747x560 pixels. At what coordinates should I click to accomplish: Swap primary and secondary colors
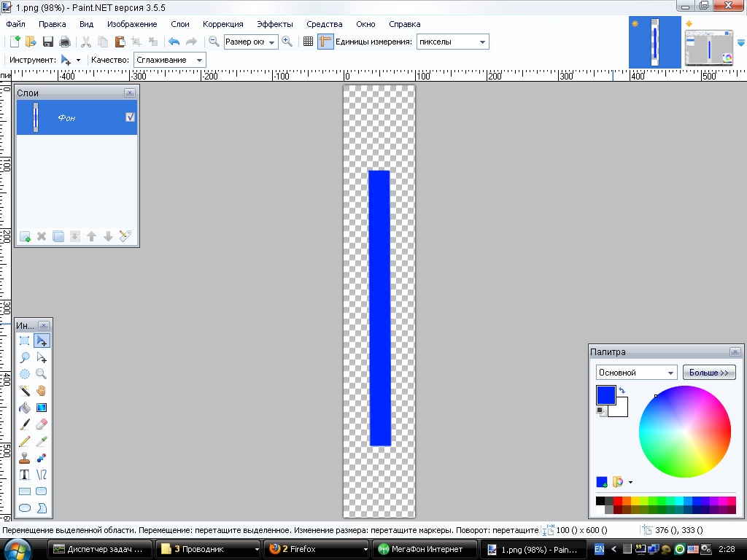[622, 390]
